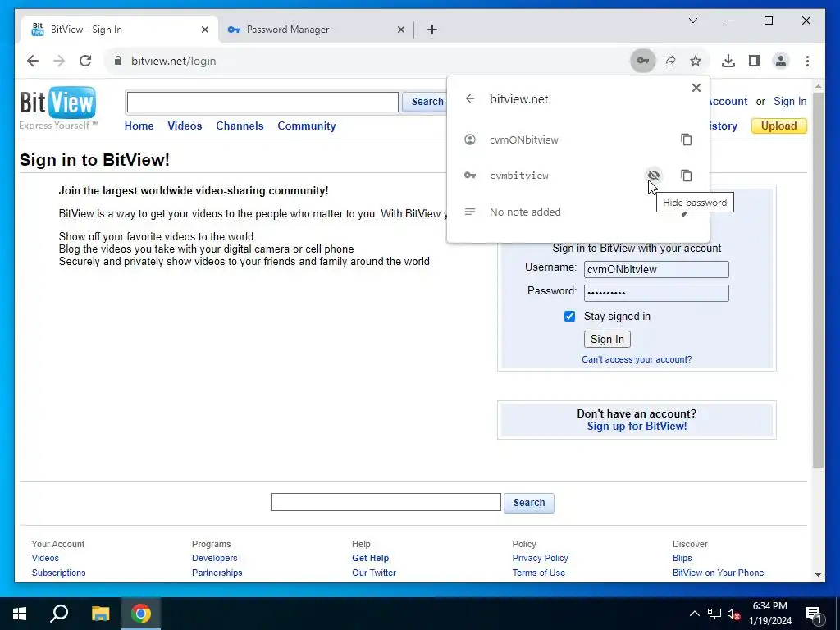Click the bottom Search button
The width and height of the screenshot is (840, 630).
[529, 503]
